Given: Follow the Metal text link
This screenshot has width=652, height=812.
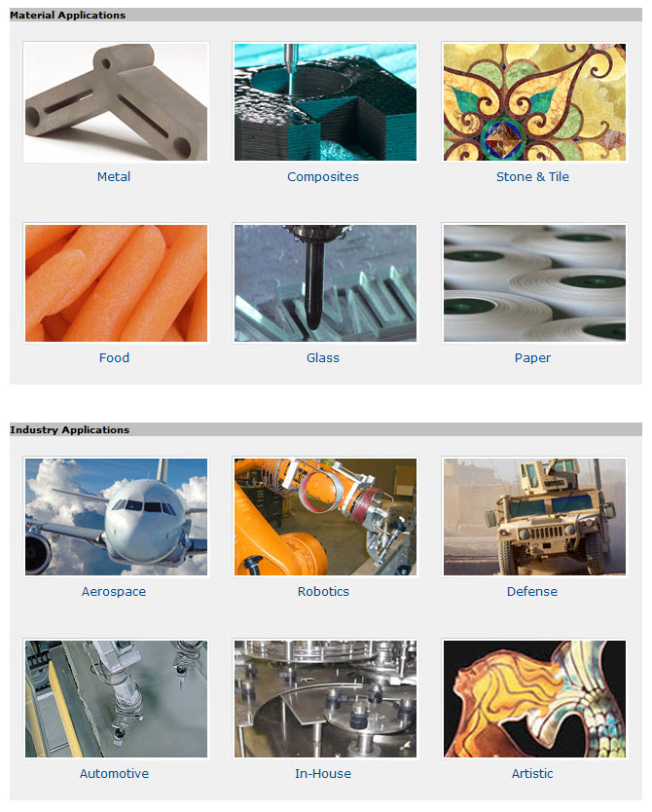Looking at the screenshot, I should click(114, 177).
